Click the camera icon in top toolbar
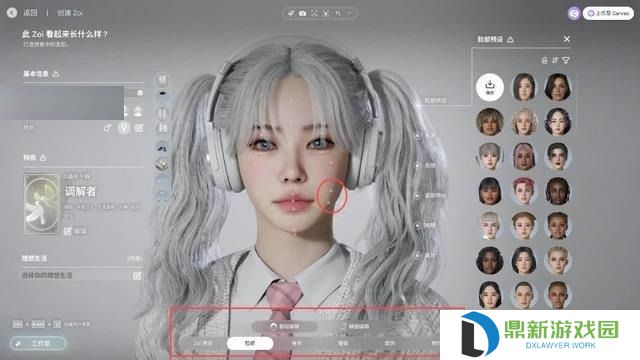 click(x=302, y=13)
